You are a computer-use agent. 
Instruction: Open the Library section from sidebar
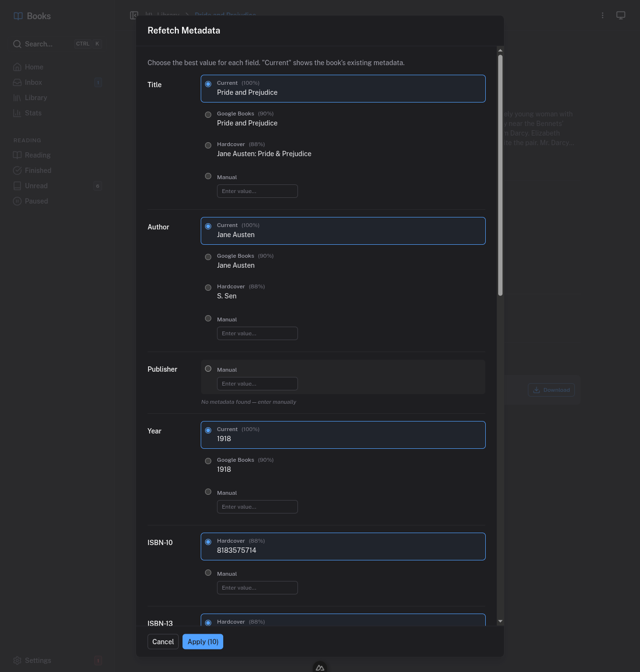tap(36, 97)
